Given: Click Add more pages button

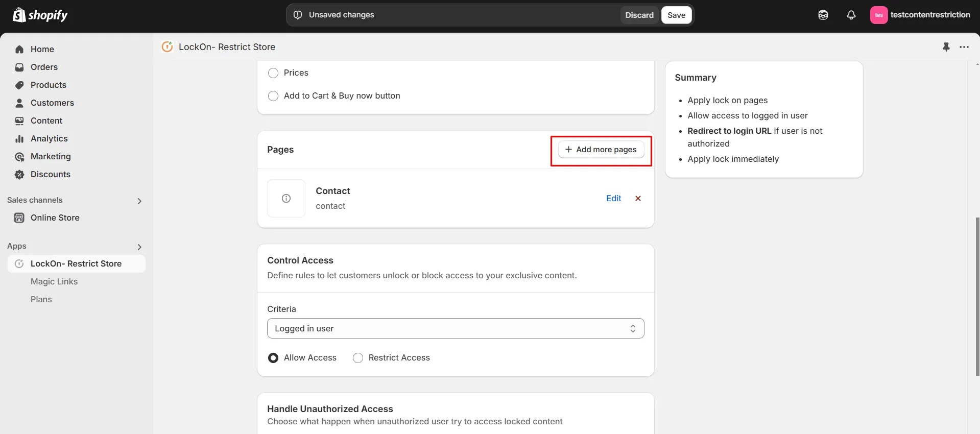Looking at the screenshot, I should [601, 150].
